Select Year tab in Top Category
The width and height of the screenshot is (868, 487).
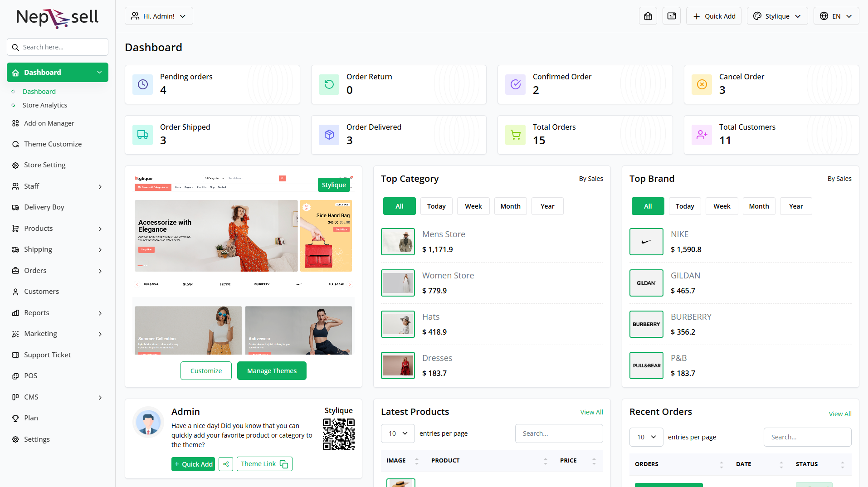tap(547, 206)
